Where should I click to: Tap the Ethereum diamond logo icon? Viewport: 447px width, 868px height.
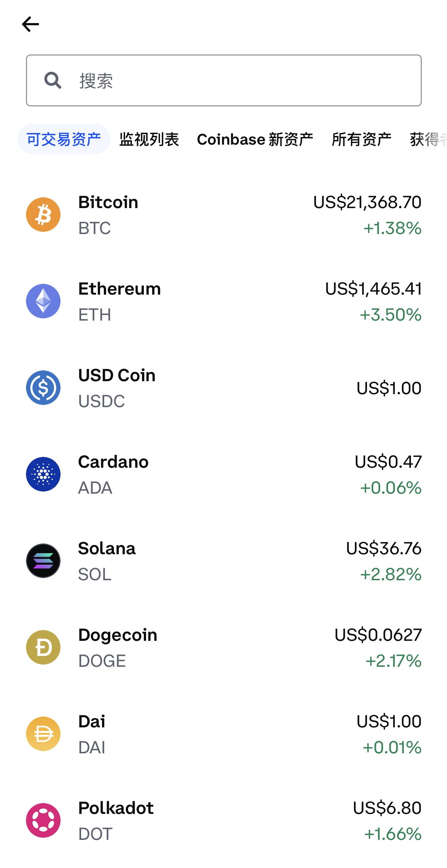tap(43, 301)
